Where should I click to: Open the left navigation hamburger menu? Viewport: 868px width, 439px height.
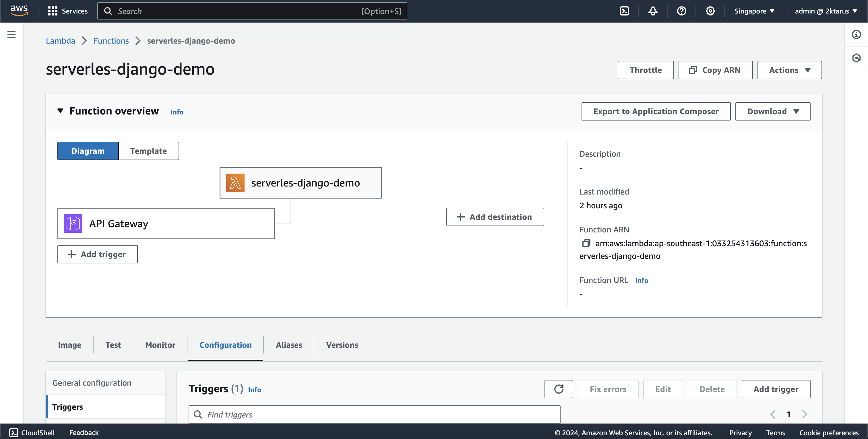tap(11, 34)
